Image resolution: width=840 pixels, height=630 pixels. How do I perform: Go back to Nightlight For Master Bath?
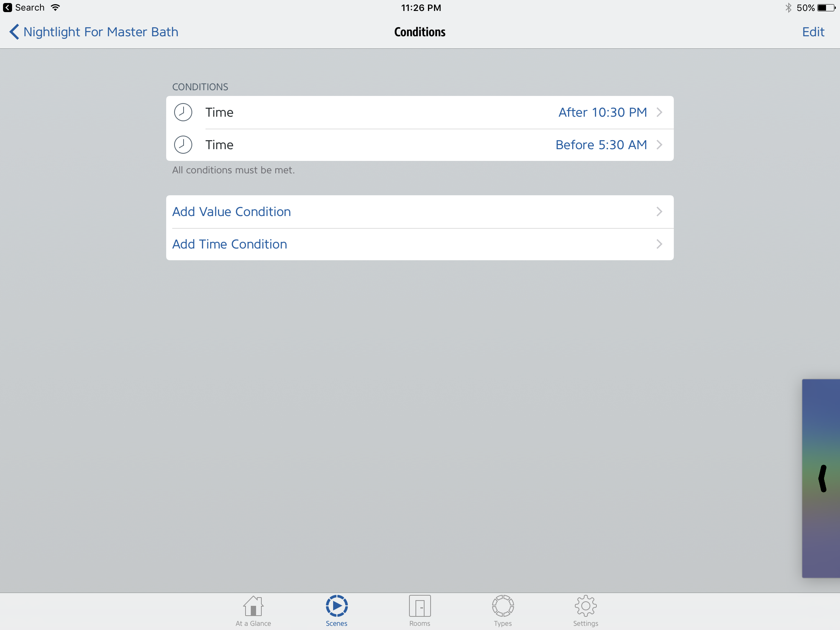(x=94, y=32)
